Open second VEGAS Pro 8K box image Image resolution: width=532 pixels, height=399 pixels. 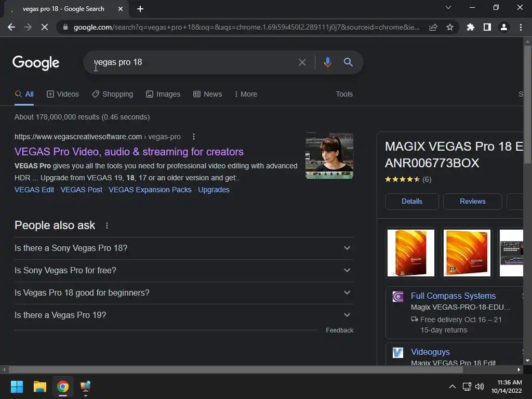467,253
